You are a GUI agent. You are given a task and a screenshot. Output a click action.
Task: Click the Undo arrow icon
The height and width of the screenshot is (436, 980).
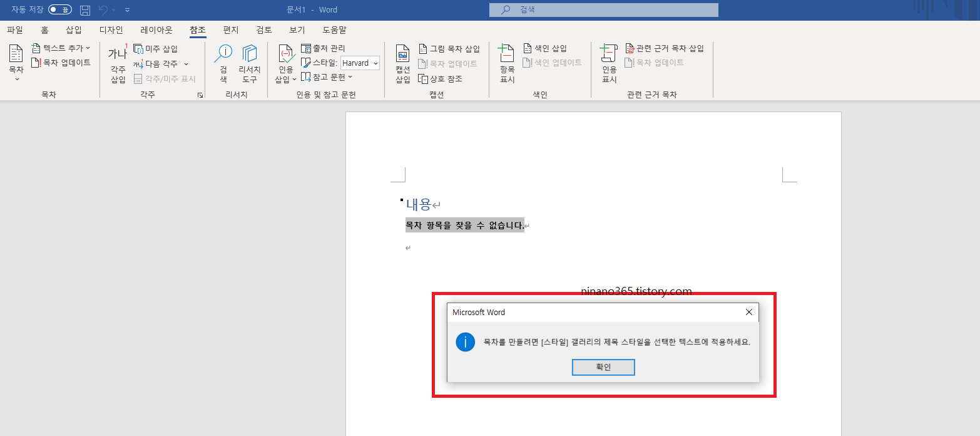103,10
